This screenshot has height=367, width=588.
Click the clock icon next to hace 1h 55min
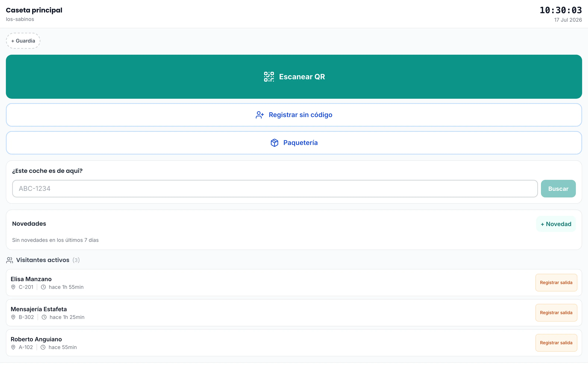point(43,287)
